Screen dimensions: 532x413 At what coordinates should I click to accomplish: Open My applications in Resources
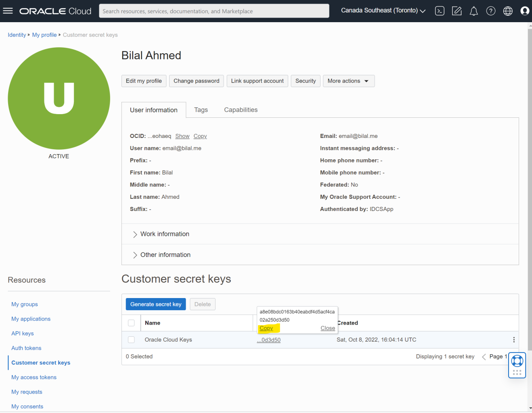[31, 319]
